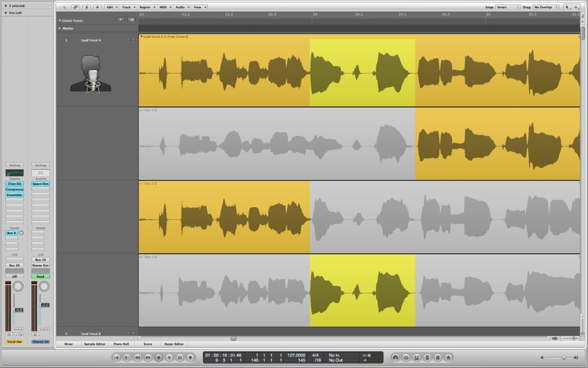Click the Stop button in the transport bar
Image resolution: width=588 pixels, height=368 pixels.
158,357
